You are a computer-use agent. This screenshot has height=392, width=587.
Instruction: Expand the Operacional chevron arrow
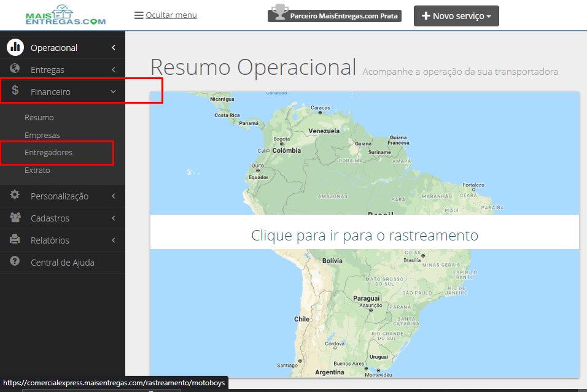click(x=114, y=47)
